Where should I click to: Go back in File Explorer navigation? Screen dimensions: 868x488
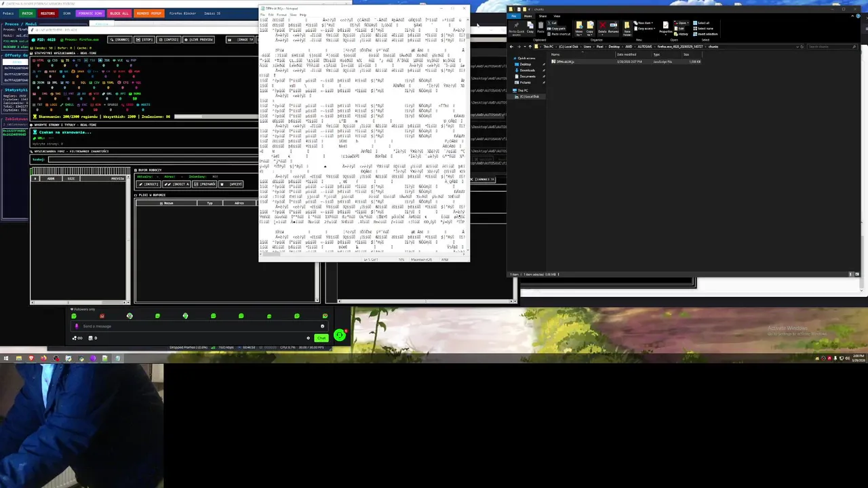(512, 47)
